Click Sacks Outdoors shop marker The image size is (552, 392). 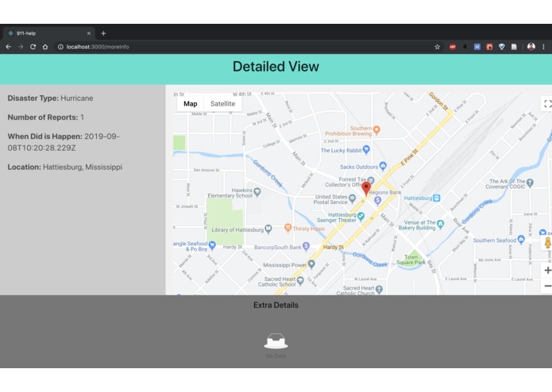[x=383, y=166]
